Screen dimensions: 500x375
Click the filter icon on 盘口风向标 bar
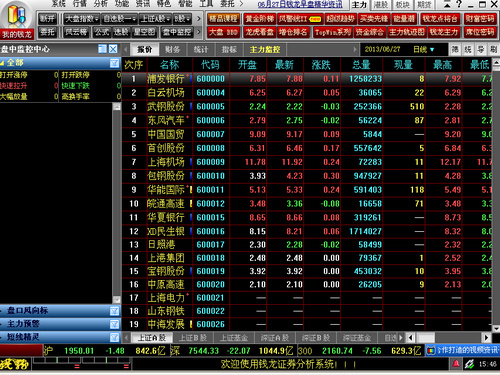pyautogui.click(x=114, y=311)
